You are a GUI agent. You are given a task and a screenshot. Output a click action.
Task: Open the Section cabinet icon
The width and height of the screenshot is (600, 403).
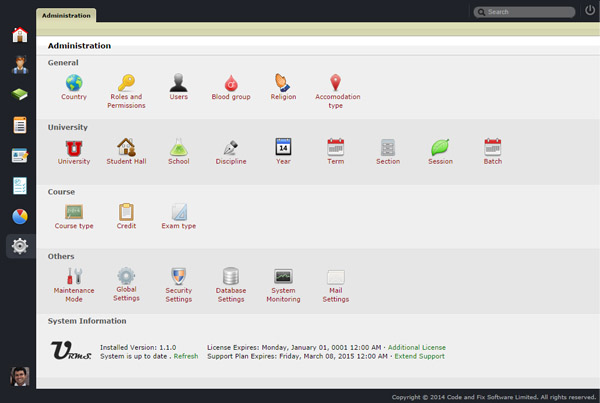(x=388, y=147)
